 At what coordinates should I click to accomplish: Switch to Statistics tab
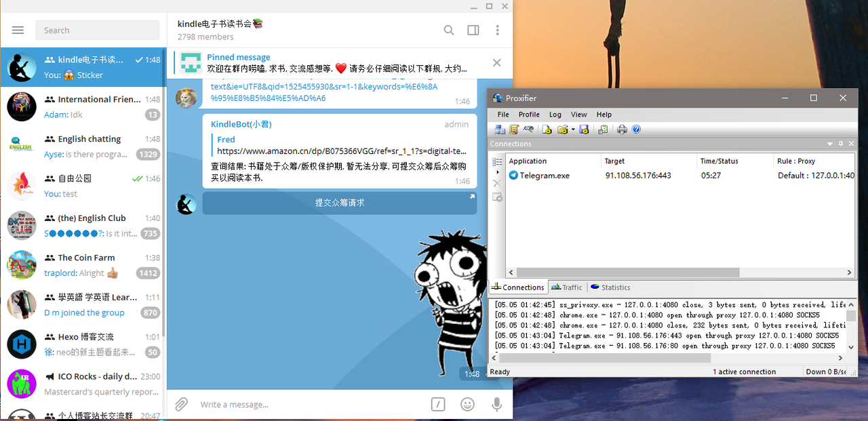tap(610, 287)
